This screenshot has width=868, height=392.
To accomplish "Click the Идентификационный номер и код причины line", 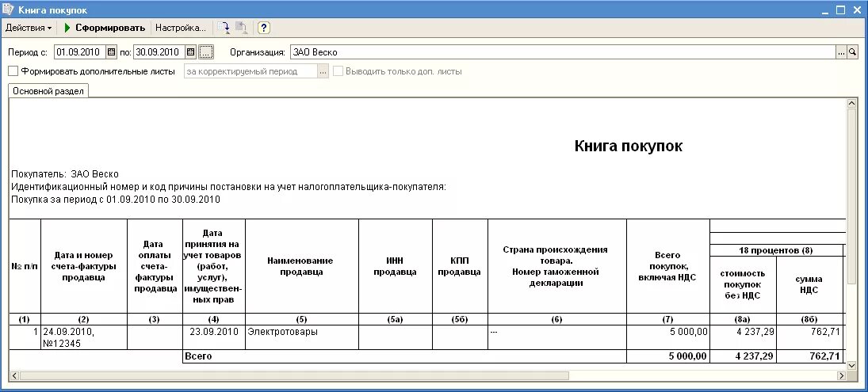I will (x=228, y=187).
